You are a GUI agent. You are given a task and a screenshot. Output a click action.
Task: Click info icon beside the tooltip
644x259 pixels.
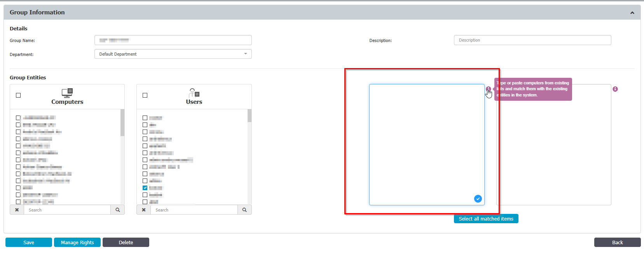488,89
